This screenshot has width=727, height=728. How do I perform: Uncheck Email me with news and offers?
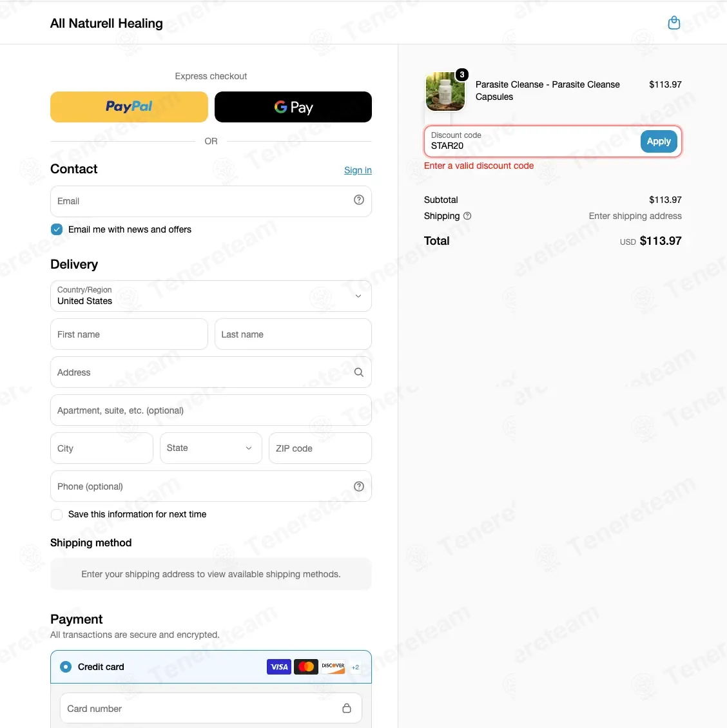[57, 229]
